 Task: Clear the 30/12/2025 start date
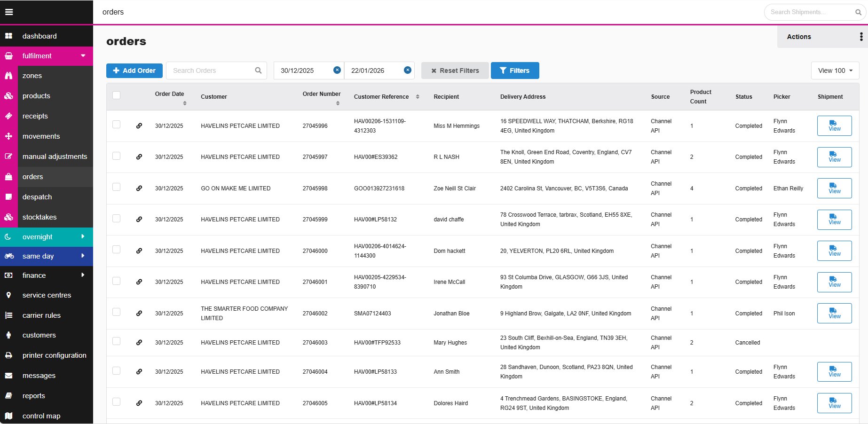(x=337, y=70)
